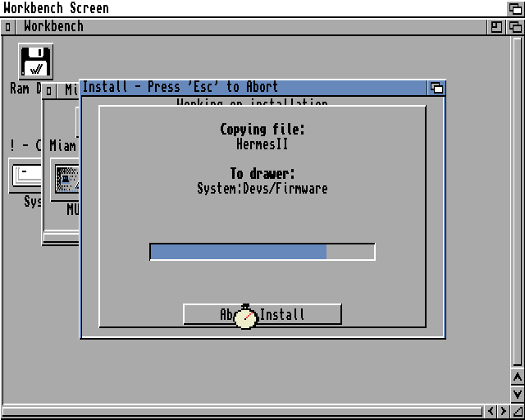Click the Workbench screen depth gadget
Screen dimensions: 525x420
pyautogui.click(x=515, y=8)
